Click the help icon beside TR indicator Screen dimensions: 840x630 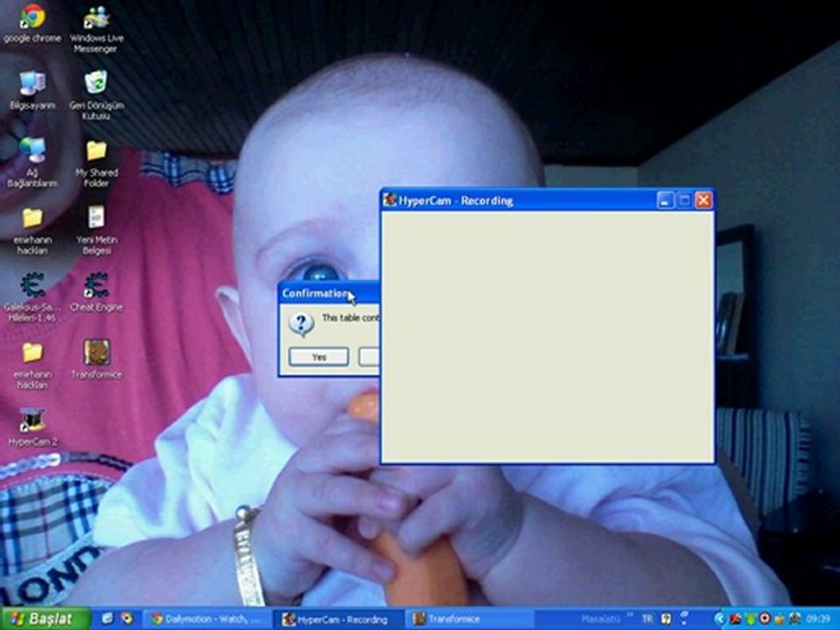coord(666,619)
